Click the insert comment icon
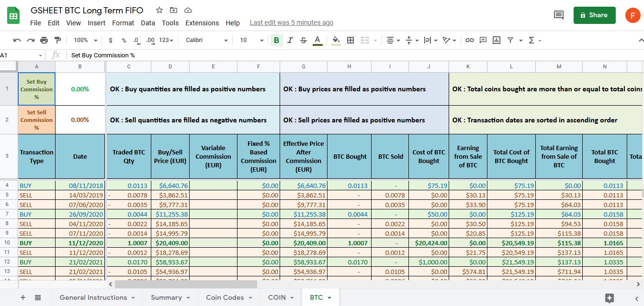Viewport: 644px width, 306px height. [x=483, y=40]
